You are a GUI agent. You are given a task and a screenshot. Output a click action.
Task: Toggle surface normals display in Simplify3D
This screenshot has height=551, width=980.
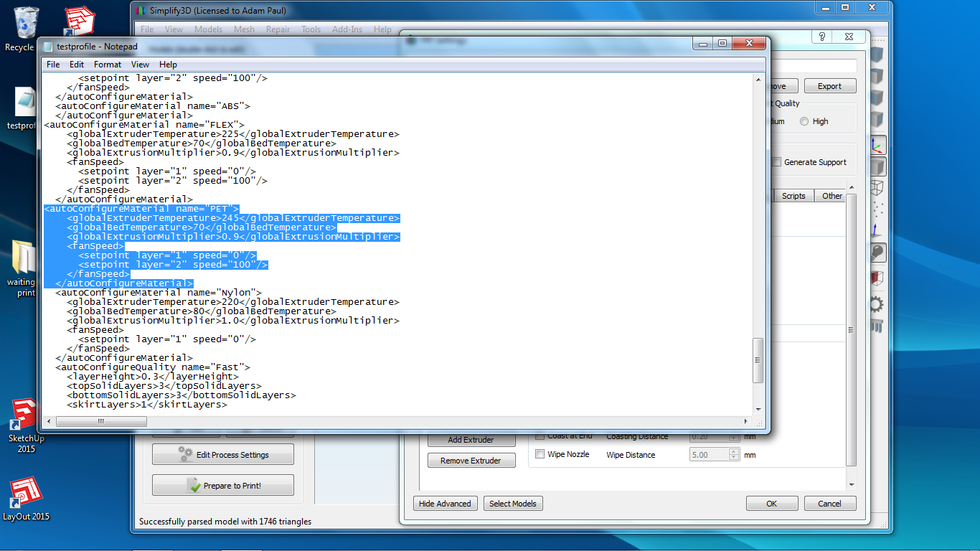[x=877, y=230]
